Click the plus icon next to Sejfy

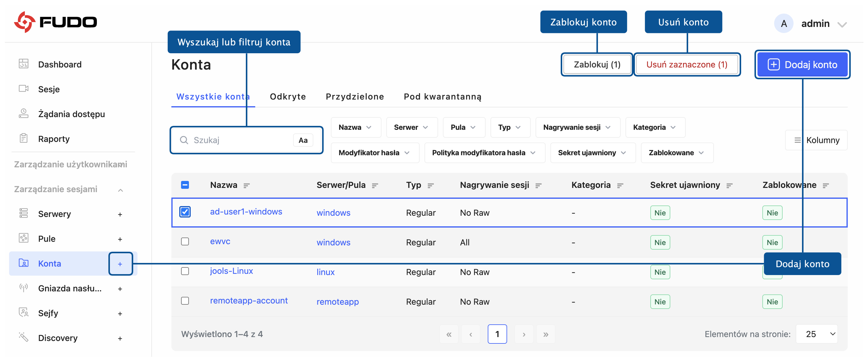click(x=120, y=313)
